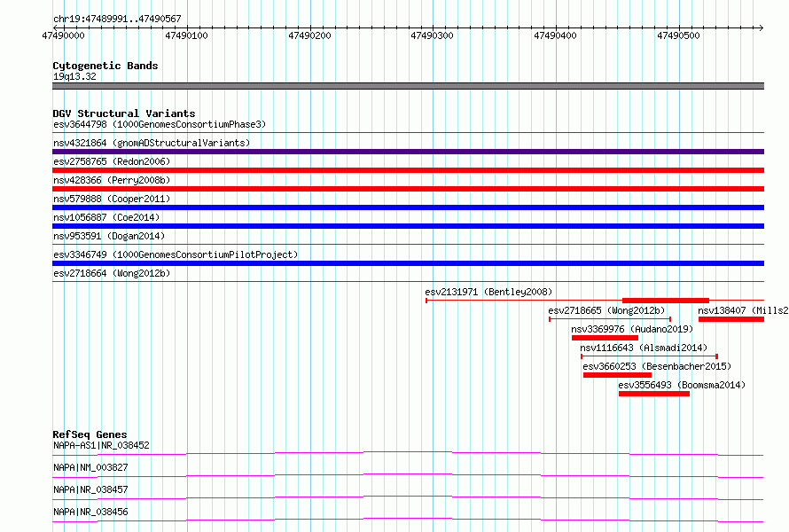Open variant esv3346749 (1000GenomesConsortiumPilotProject) label
Viewport: 789px width, 532px height.
[x=176, y=254]
